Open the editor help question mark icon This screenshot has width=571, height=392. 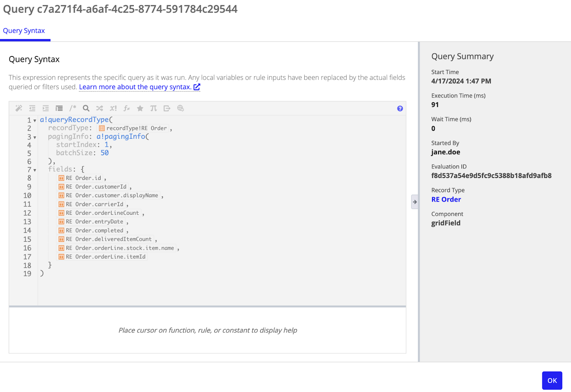(x=400, y=108)
